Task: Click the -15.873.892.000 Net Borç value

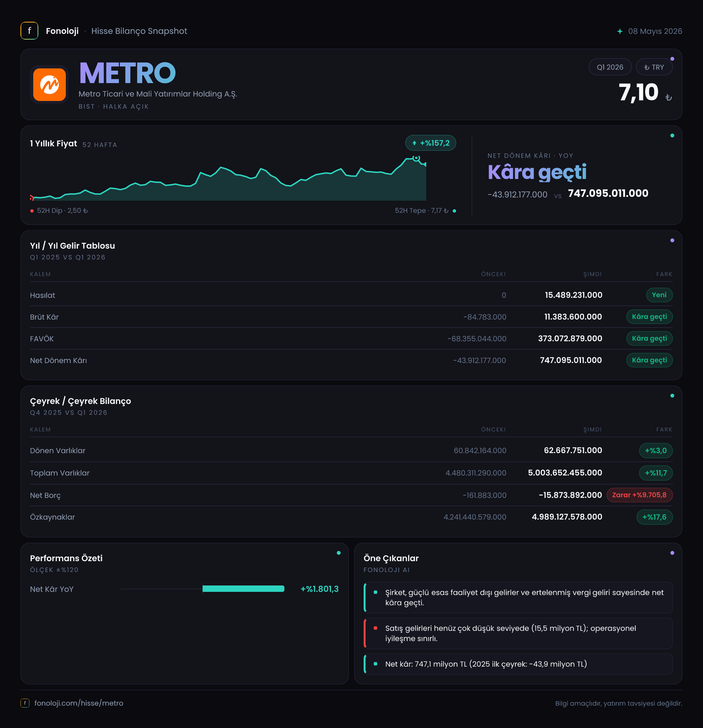Action: pos(570,495)
